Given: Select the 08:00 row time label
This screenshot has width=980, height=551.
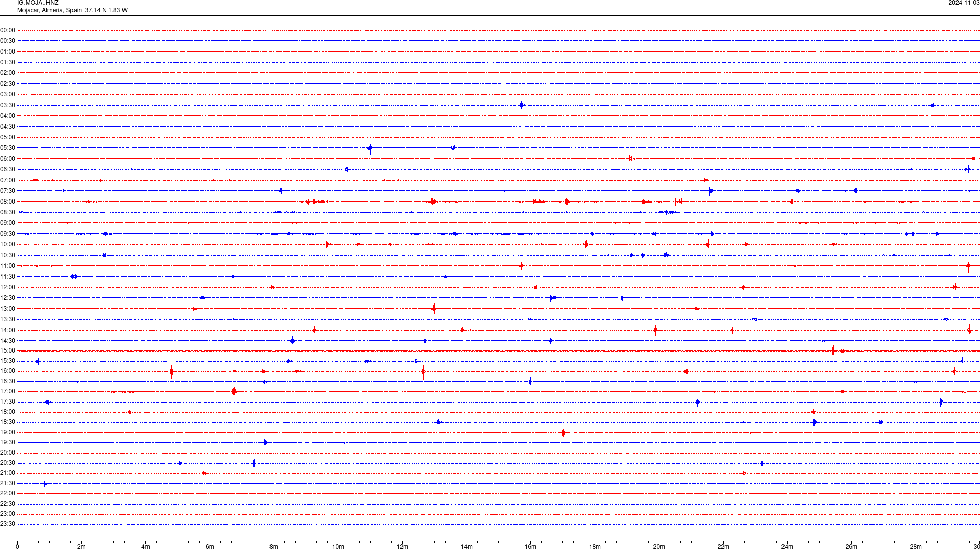Looking at the screenshot, I should 8,202.
